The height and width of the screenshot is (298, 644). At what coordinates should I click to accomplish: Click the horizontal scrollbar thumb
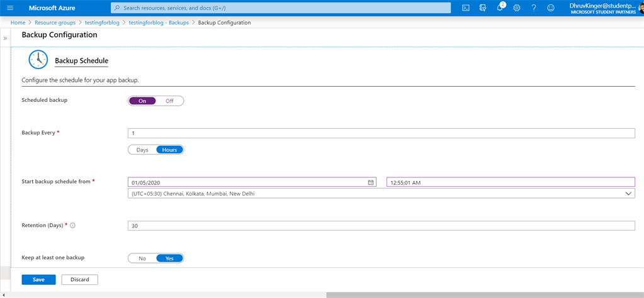pos(485,295)
